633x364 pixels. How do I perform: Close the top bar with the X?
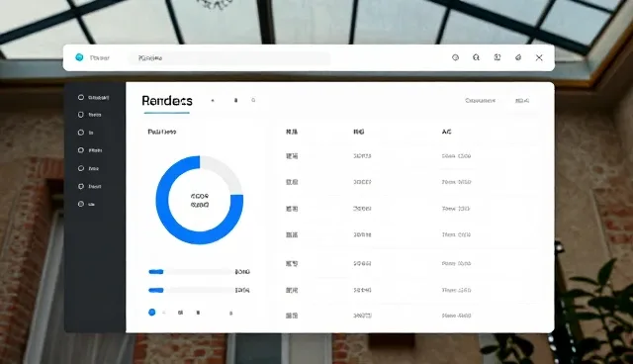pyautogui.click(x=539, y=57)
